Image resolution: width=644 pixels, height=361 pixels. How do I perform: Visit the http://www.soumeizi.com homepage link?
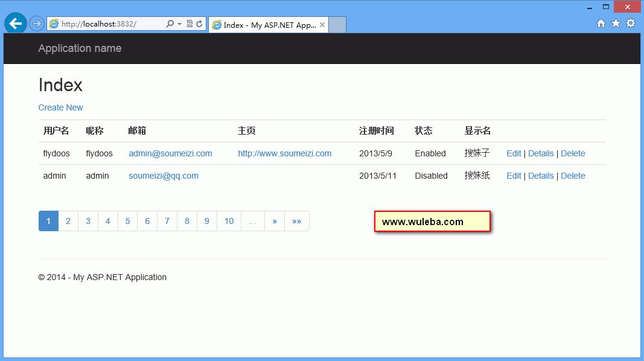tap(284, 153)
